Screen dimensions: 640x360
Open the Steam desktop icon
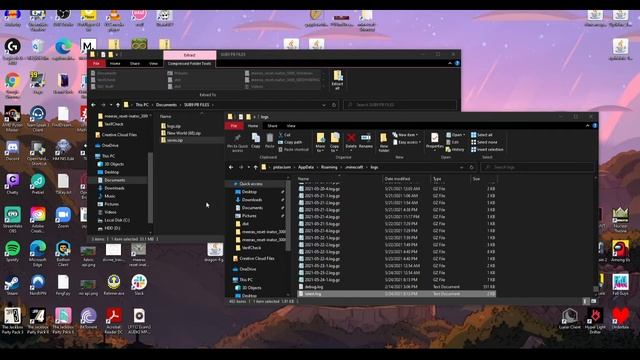pos(13,284)
